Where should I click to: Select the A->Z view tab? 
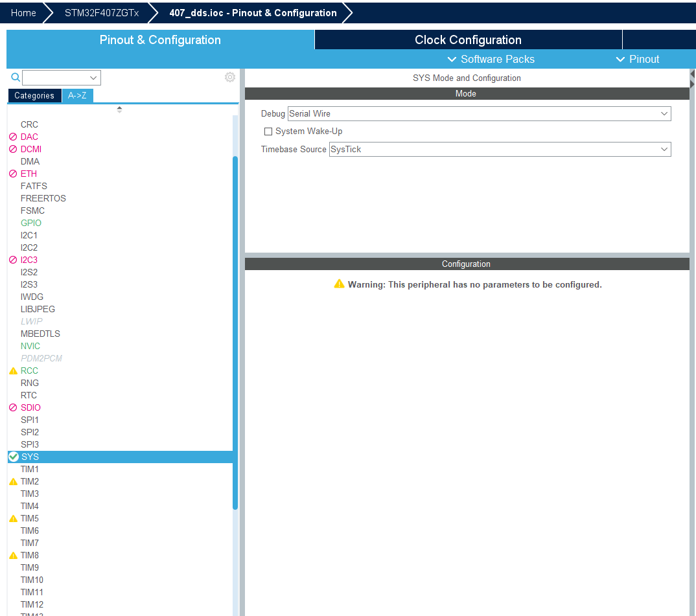click(77, 95)
